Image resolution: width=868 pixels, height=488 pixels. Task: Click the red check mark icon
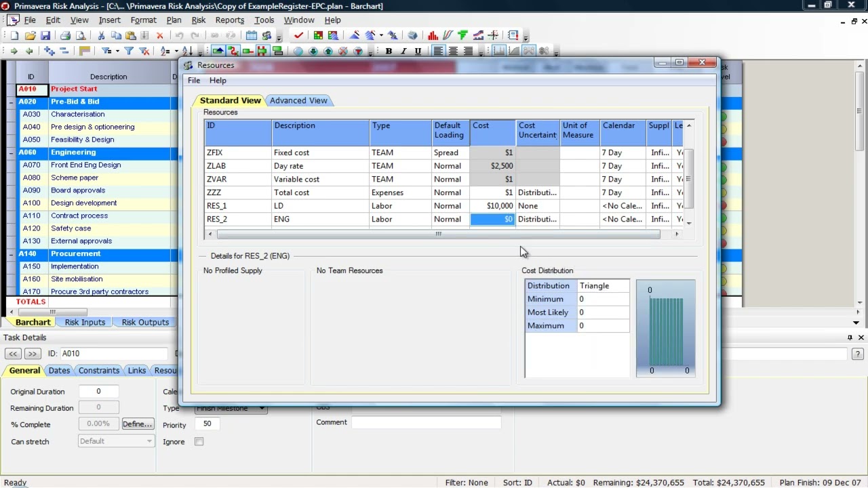click(x=298, y=35)
